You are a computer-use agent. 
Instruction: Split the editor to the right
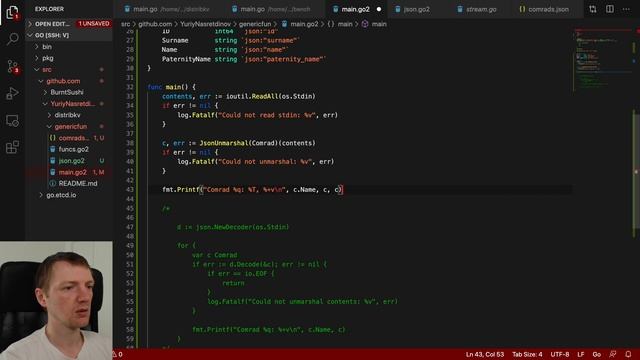[609, 9]
